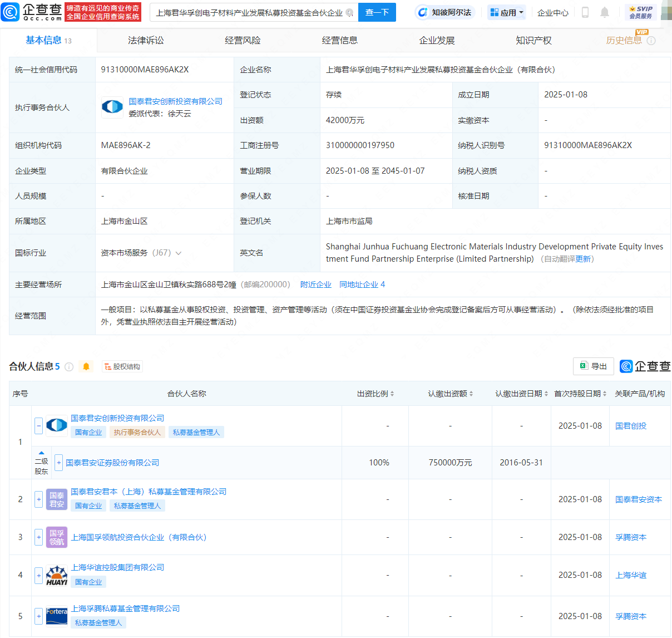672x638 pixels.
Task: Open related product 国泰君安资本 link
Action: tap(639, 499)
